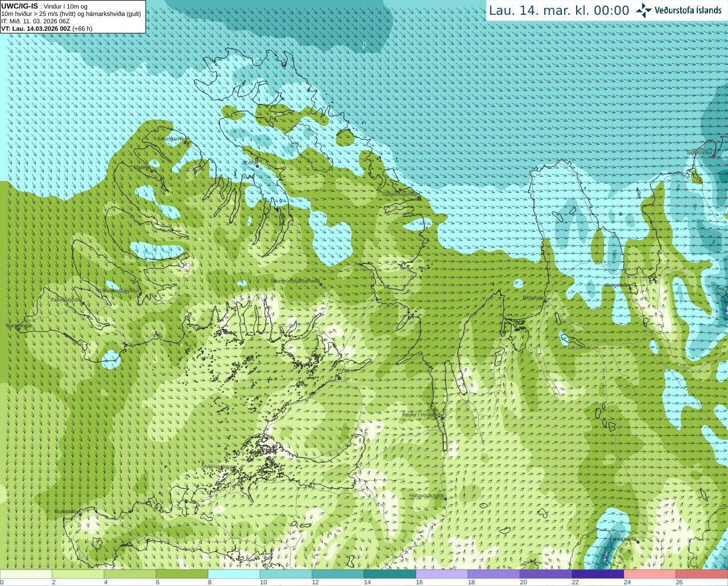Click the 'UWC/IG-IS' model title text
Image resolution: width=728 pixels, height=586 pixels.
click(x=19, y=6)
